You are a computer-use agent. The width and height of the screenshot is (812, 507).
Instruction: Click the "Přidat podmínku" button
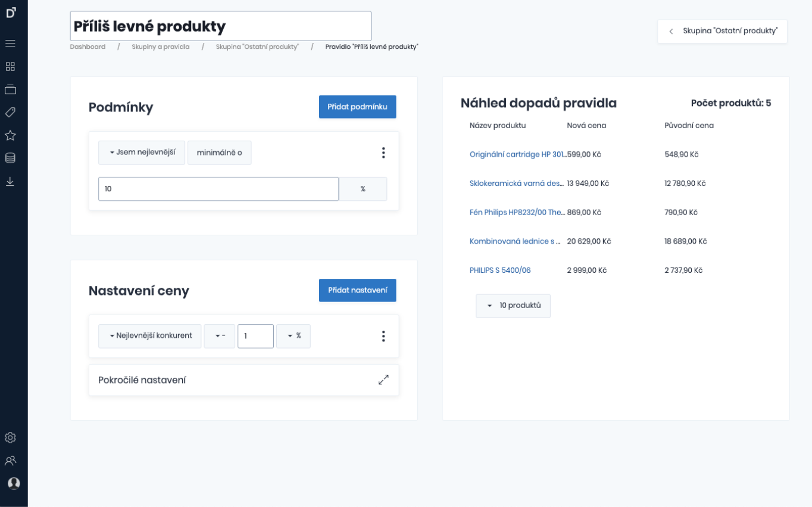[357, 107]
